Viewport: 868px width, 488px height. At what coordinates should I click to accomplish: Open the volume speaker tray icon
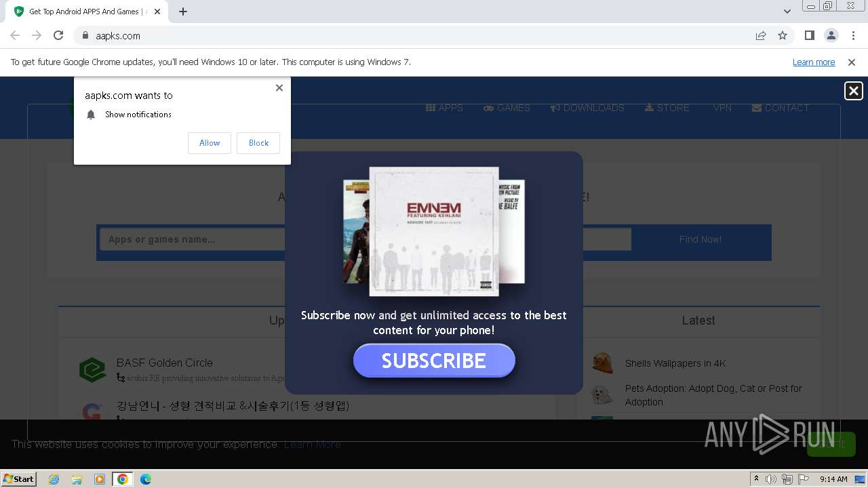coord(771,479)
